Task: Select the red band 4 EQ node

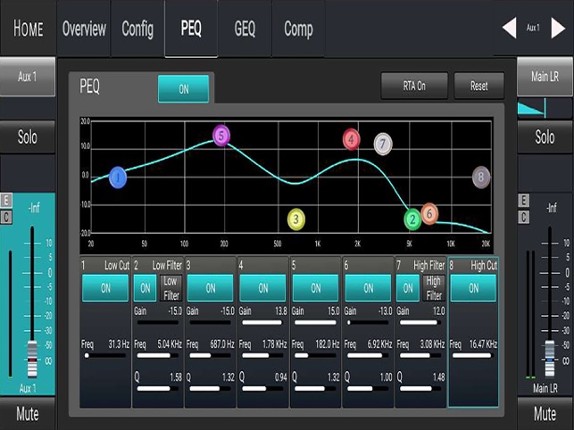Action: click(x=351, y=139)
